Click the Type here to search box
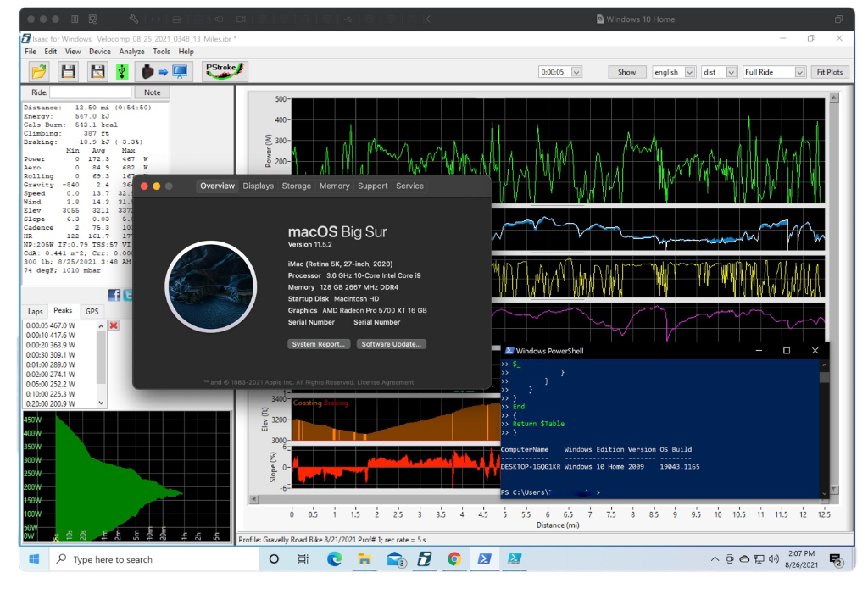 pos(154,559)
